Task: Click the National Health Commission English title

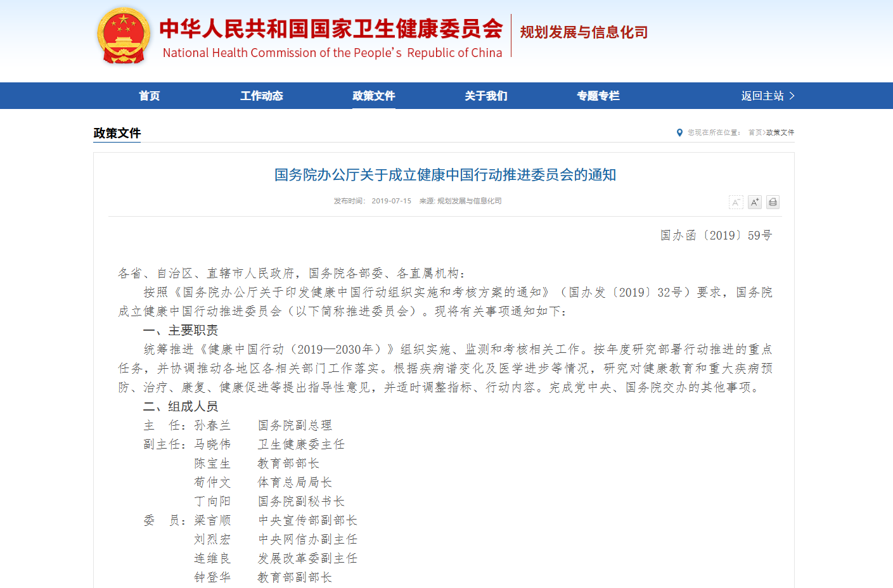Action: pyautogui.click(x=333, y=53)
